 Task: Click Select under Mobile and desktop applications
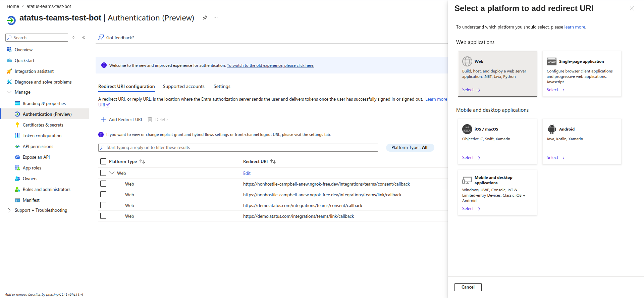click(x=471, y=208)
